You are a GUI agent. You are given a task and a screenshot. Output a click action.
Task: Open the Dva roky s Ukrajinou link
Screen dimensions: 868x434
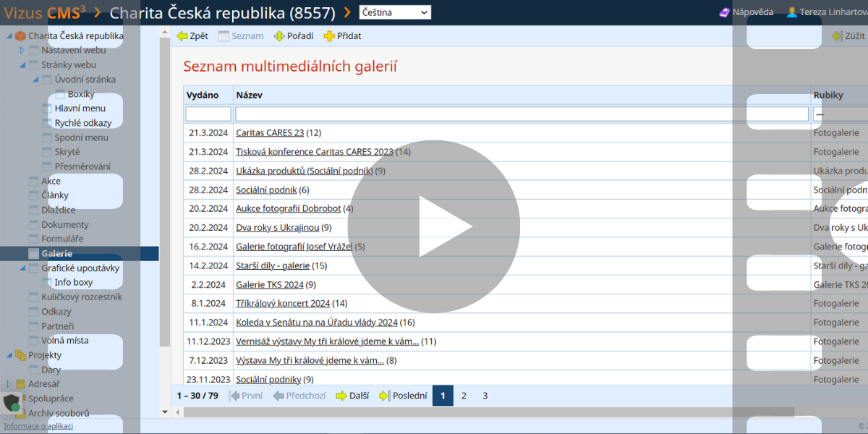point(277,228)
